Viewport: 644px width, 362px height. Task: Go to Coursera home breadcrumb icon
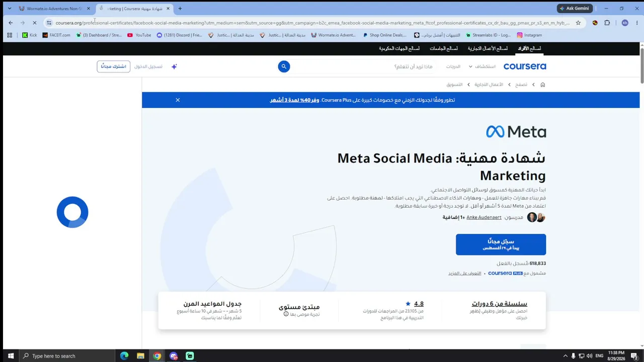(x=542, y=84)
